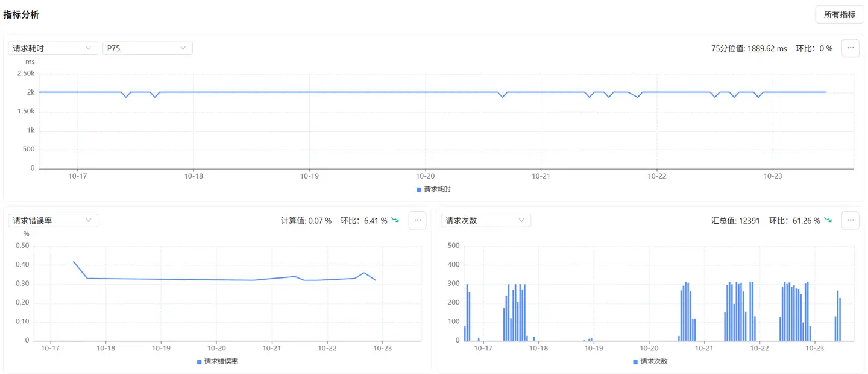This screenshot has height=374, width=868.
Task: Open the 所有指标 button
Action: (x=839, y=14)
